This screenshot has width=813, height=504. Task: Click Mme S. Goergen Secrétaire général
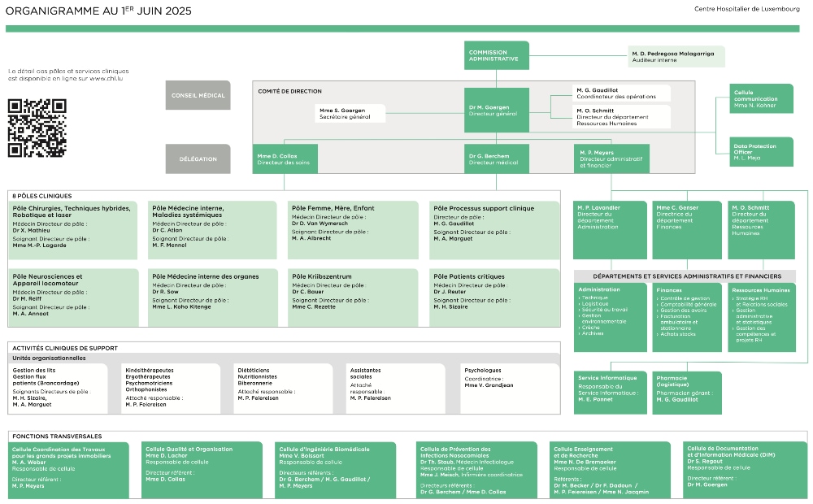350,113
